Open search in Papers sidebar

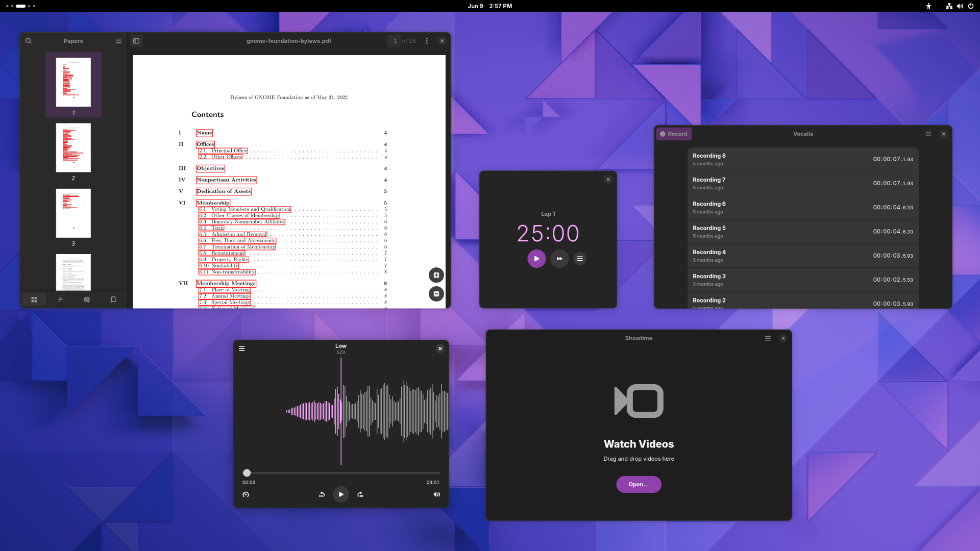29,41
